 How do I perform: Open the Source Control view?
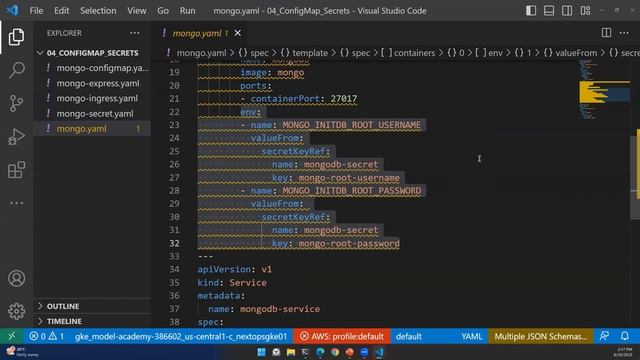coord(16,103)
